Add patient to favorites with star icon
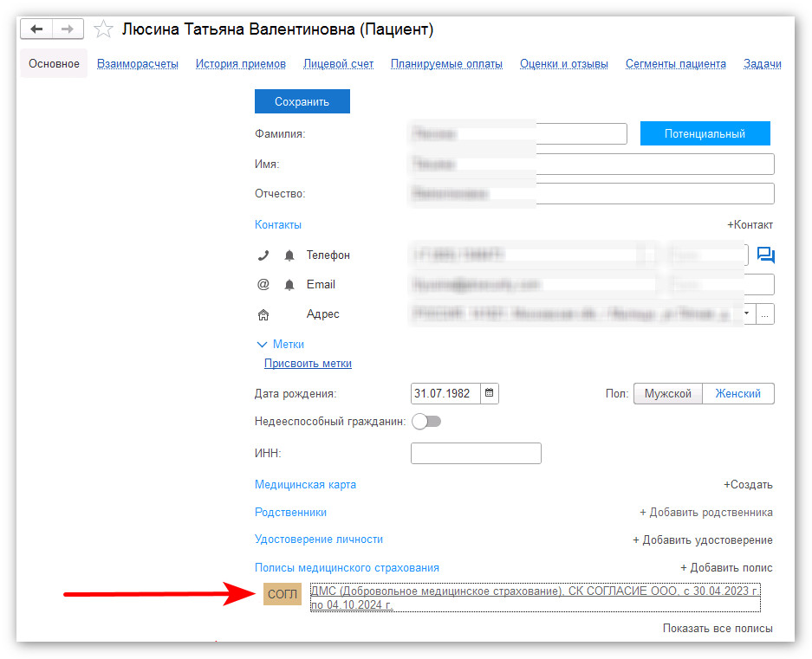This screenshot has width=812, height=659. [x=103, y=29]
